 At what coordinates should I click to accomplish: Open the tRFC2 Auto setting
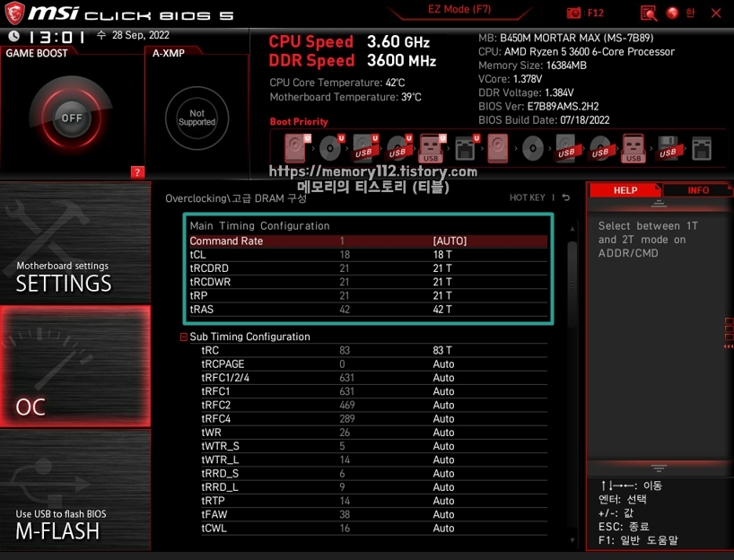coord(443,405)
